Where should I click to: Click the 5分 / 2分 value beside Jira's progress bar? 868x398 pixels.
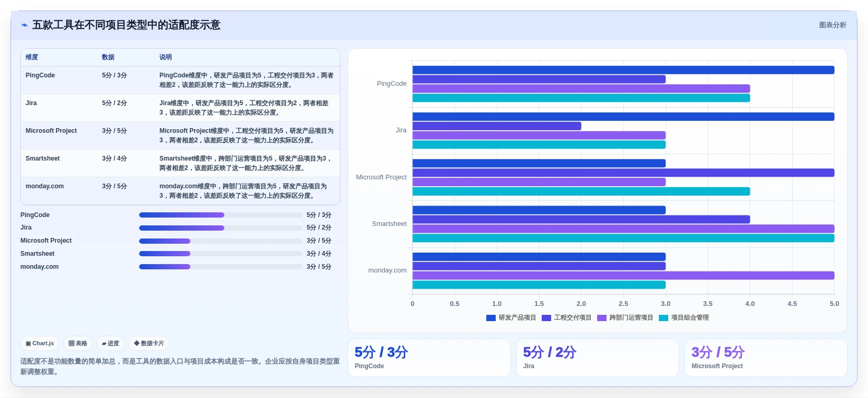tap(319, 228)
